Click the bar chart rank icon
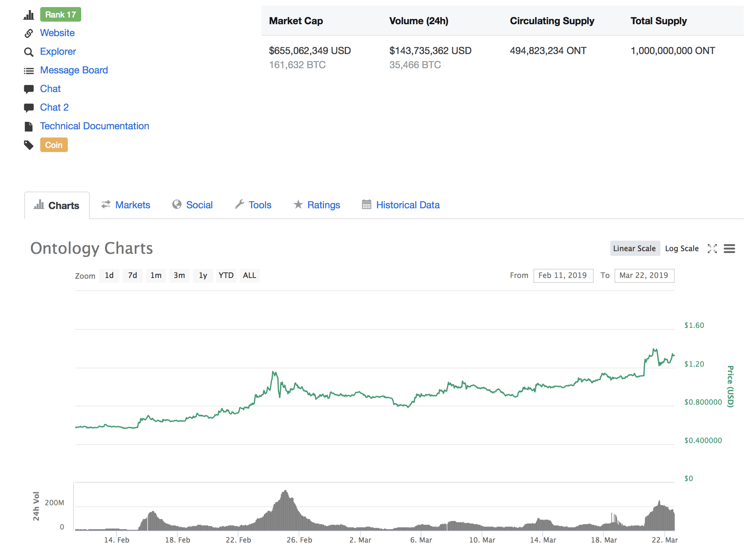The width and height of the screenshot is (756, 550). tap(29, 15)
